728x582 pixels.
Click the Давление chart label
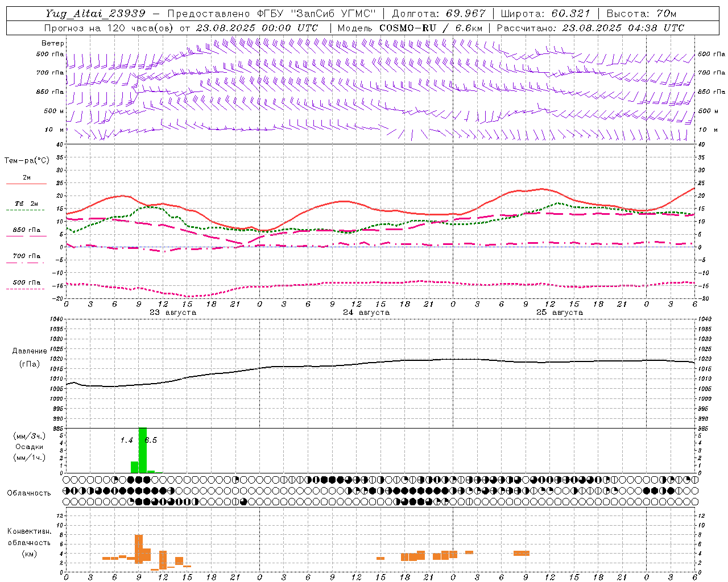point(30,351)
